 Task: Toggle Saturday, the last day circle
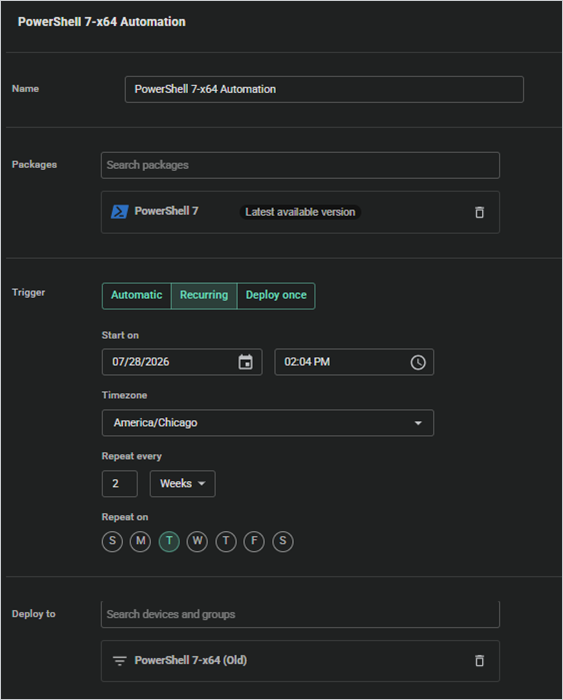pos(283,542)
